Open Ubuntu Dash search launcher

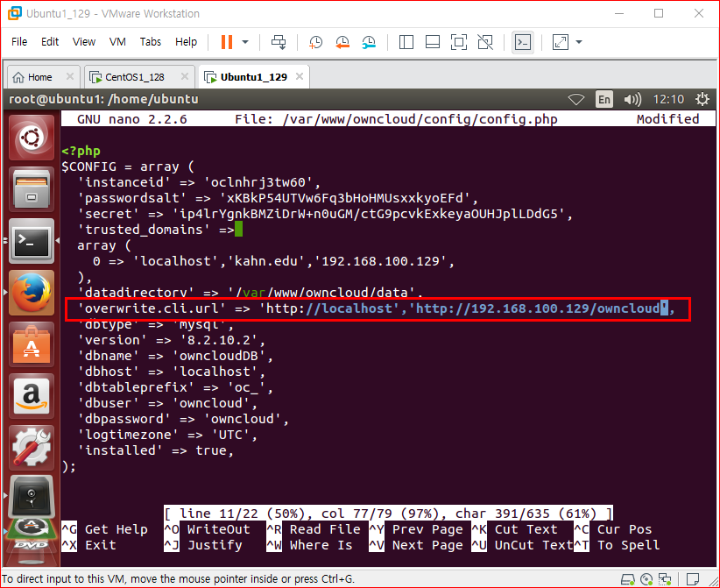[x=32, y=138]
